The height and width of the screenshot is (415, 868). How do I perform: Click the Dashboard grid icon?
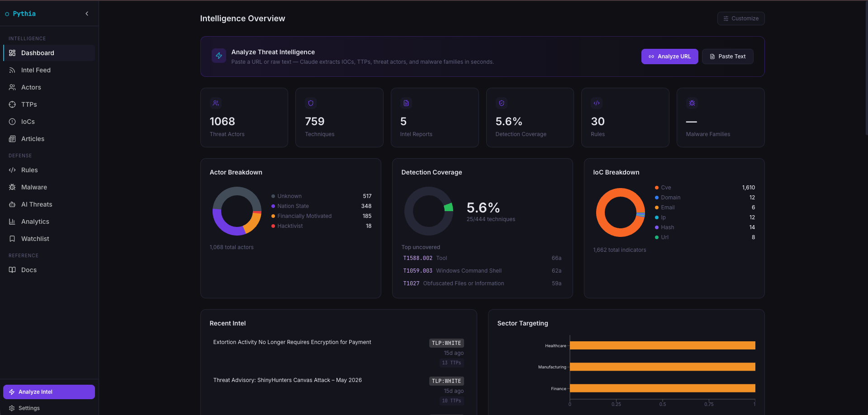pyautogui.click(x=12, y=53)
